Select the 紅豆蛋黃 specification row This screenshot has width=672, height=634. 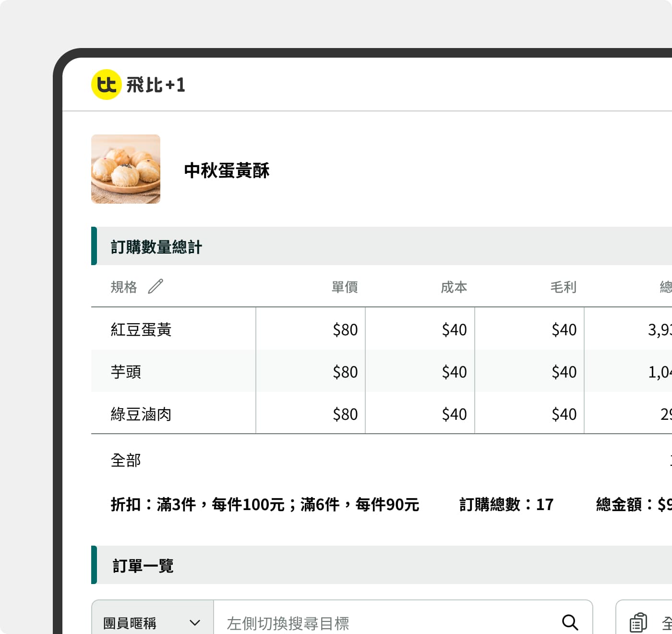[x=141, y=329]
